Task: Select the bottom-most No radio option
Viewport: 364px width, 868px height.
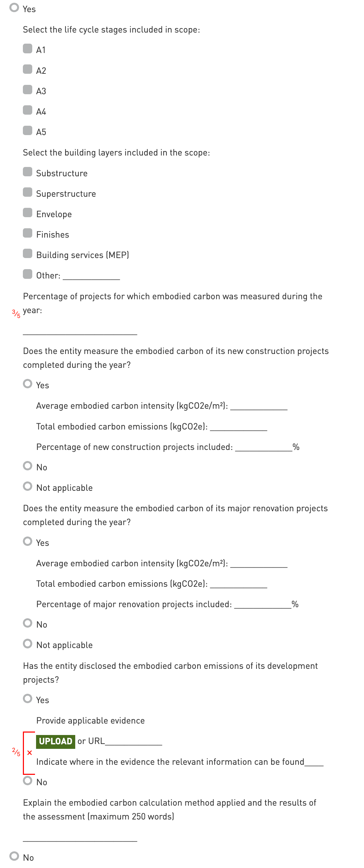Action: point(14,856)
